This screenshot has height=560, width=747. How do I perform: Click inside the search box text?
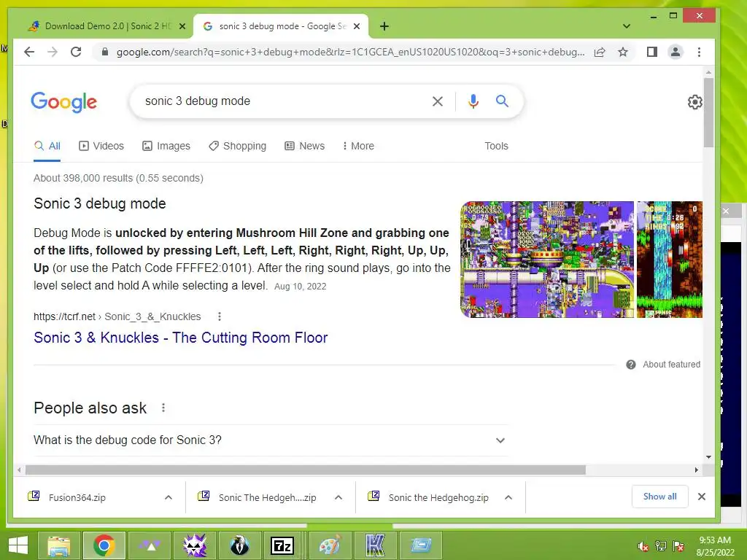pos(198,101)
